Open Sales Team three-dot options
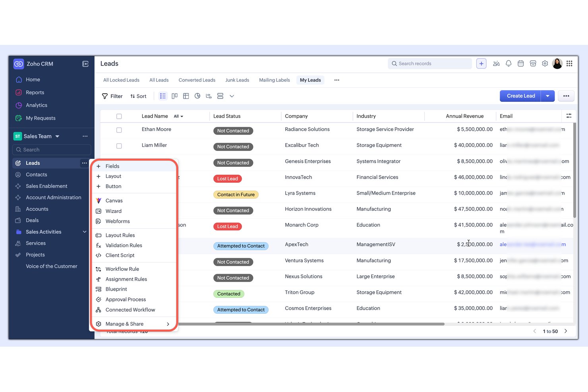588x392 pixels. (85, 136)
